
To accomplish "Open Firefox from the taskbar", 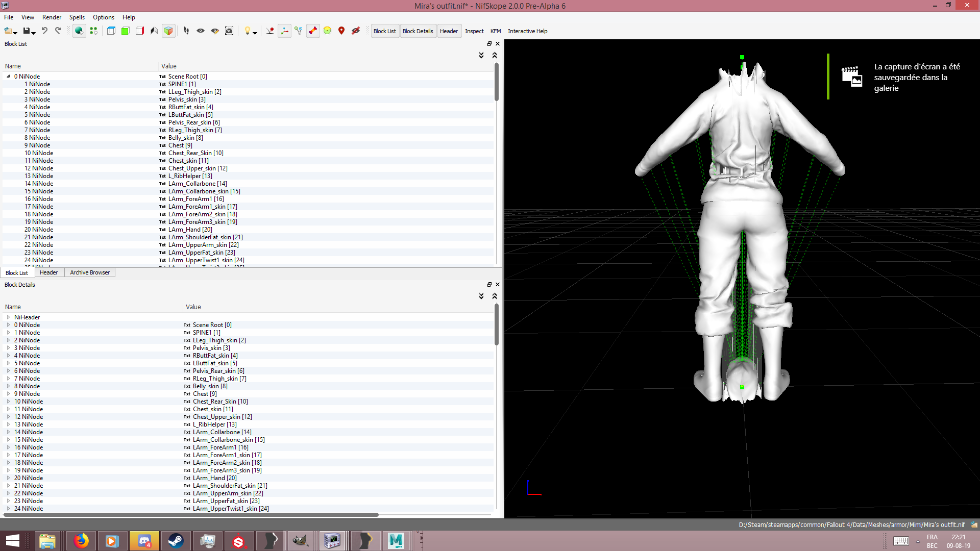I will 80,541.
